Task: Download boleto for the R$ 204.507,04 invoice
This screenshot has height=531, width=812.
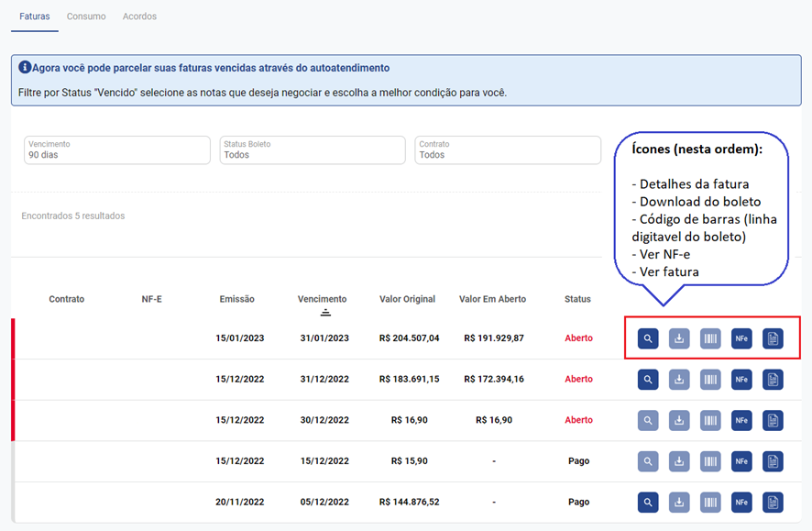Action: coord(679,338)
